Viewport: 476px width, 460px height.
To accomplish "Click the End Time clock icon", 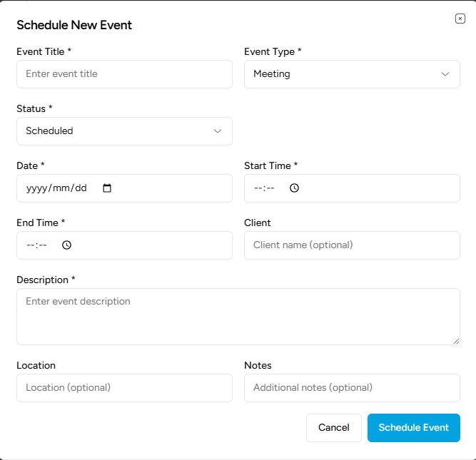I will pos(66,245).
